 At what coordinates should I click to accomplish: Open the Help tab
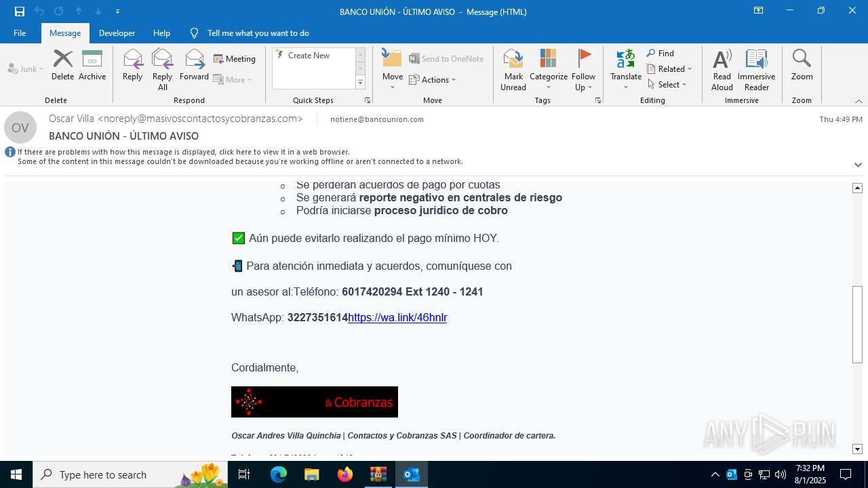point(161,33)
